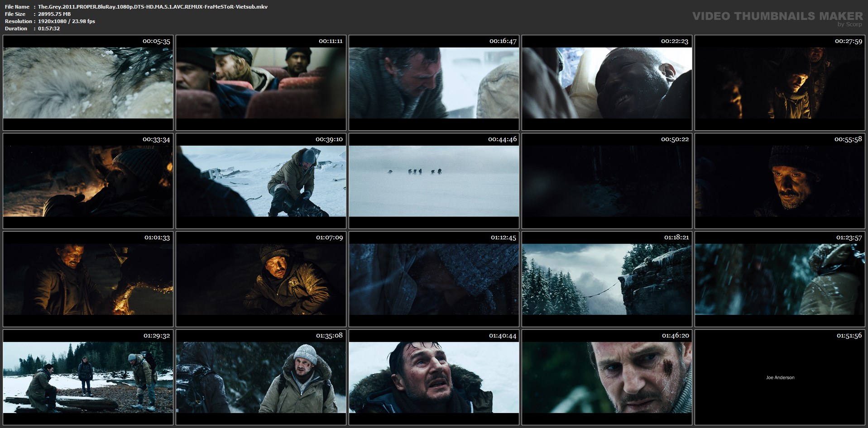Pick the frame stamped 01:01:33
Image resolution: width=868 pixels, height=428 pixels.
[88, 279]
